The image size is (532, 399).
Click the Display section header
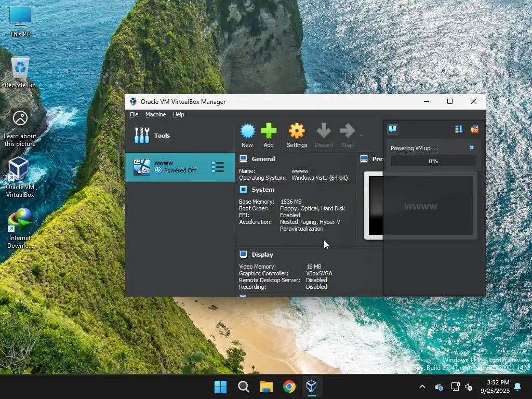tap(262, 255)
